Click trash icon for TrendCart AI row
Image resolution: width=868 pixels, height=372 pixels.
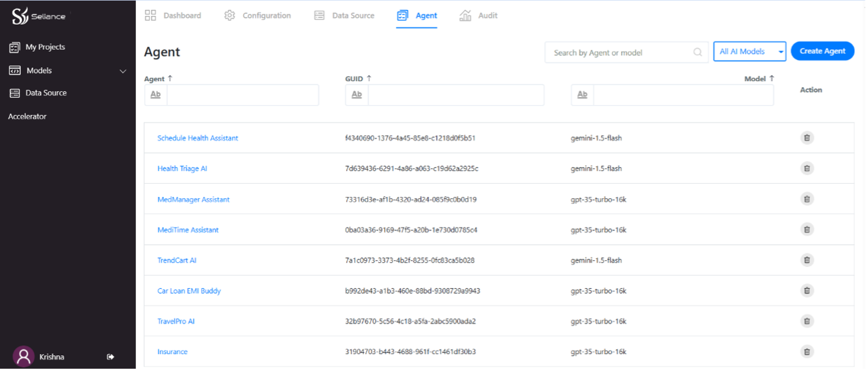(x=807, y=260)
